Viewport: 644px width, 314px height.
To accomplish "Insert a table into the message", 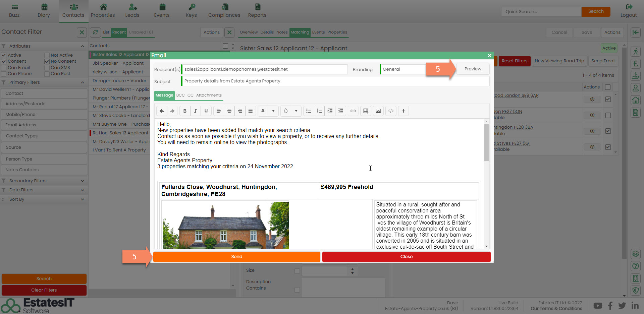I will 366,111.
